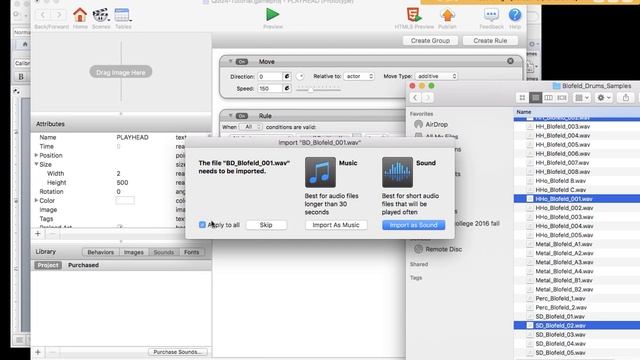Viewport: 640px width, 360px height.
Task: Start the green Preview play button
Action: pyautogui.click(x=272, y=15)
